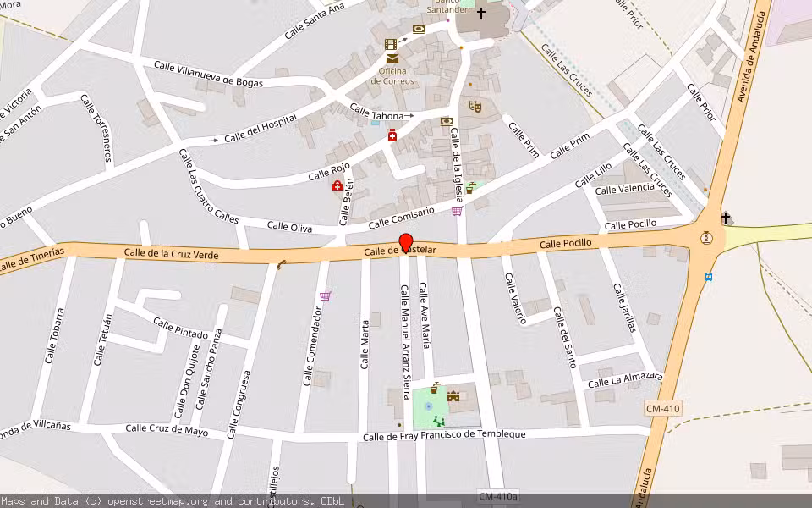Viewport: 812px width, 508px height.
Task: Click the Oficina de Correos envelope icon
Action: (x=392, y=58)
